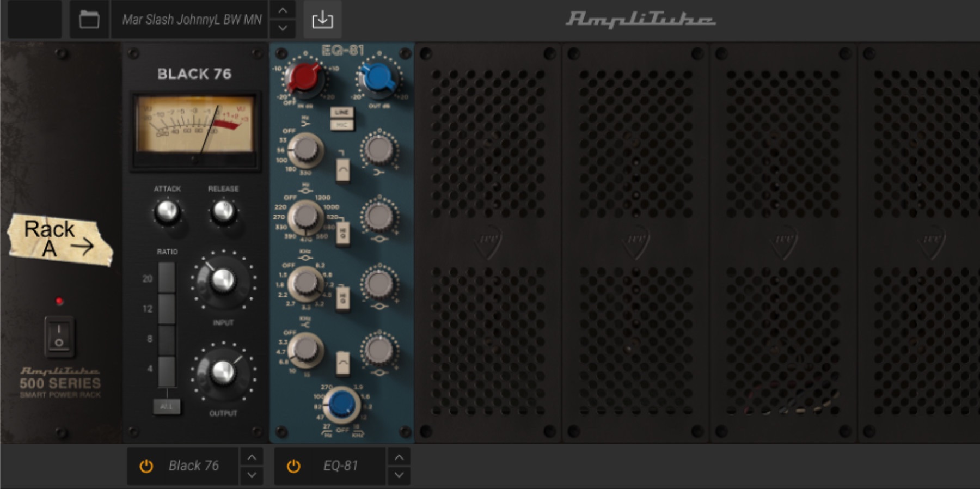Click the Black 76 RELEASE knob
Screen dimensions: 980x489
click(223, 212)
